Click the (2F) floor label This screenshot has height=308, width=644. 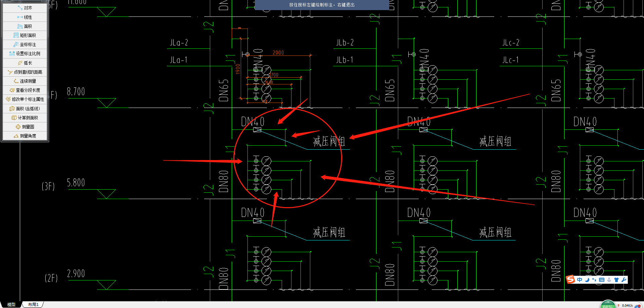pyautogui.click(x=51, y=278)
